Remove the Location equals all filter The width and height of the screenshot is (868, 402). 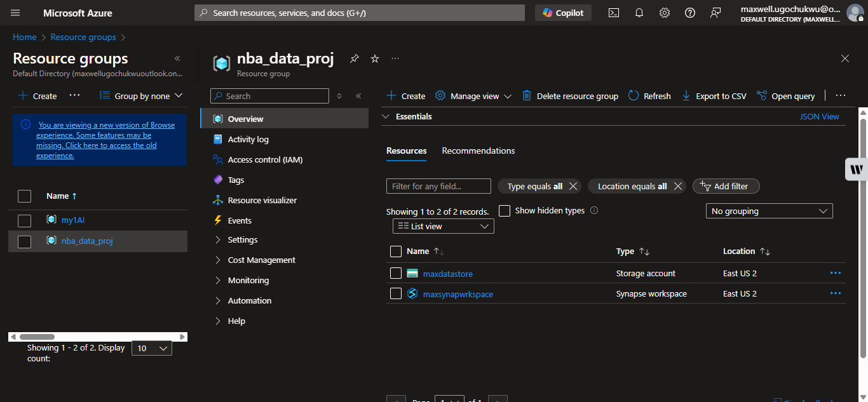(x=678, y=186)
